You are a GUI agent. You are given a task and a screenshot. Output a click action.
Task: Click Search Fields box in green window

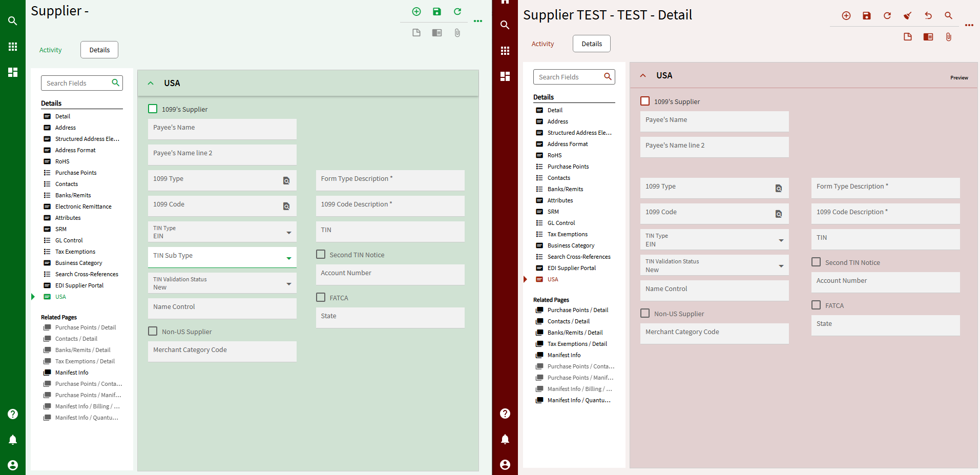[x=82, y=83]
